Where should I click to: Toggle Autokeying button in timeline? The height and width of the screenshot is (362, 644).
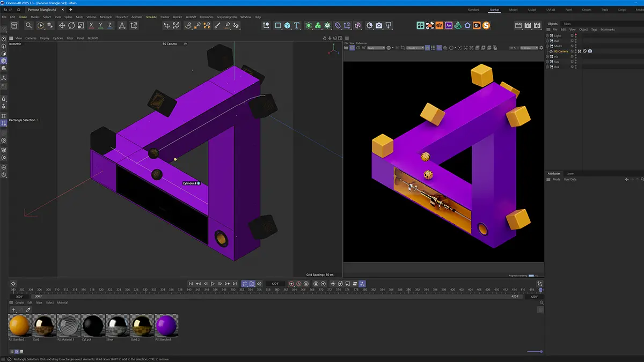[299, 284]
